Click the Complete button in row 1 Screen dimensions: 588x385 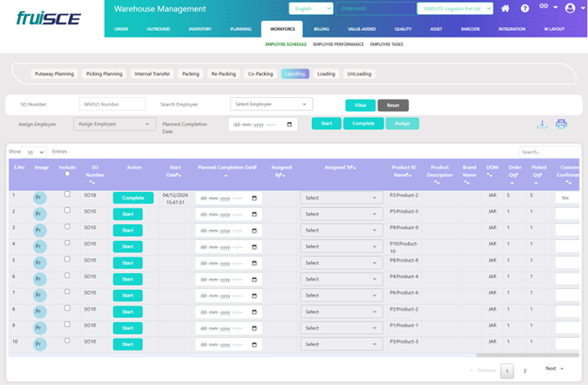point(133,198)
